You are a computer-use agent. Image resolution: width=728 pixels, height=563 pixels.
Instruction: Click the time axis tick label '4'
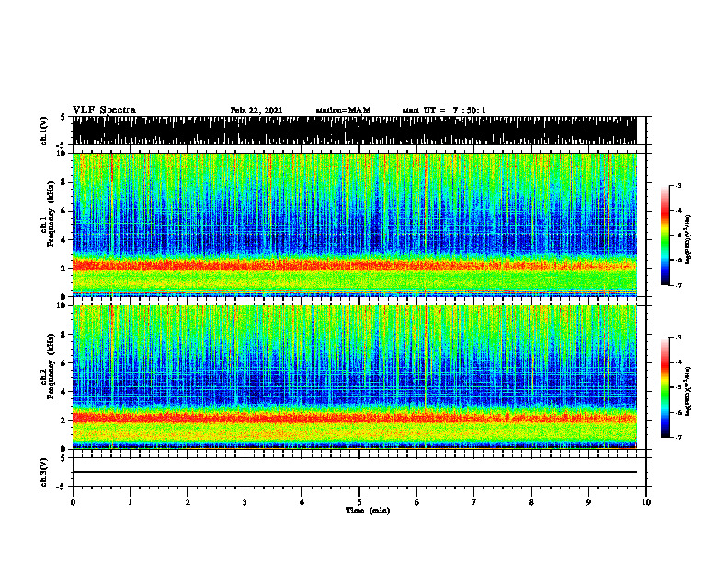pos(302,502)
